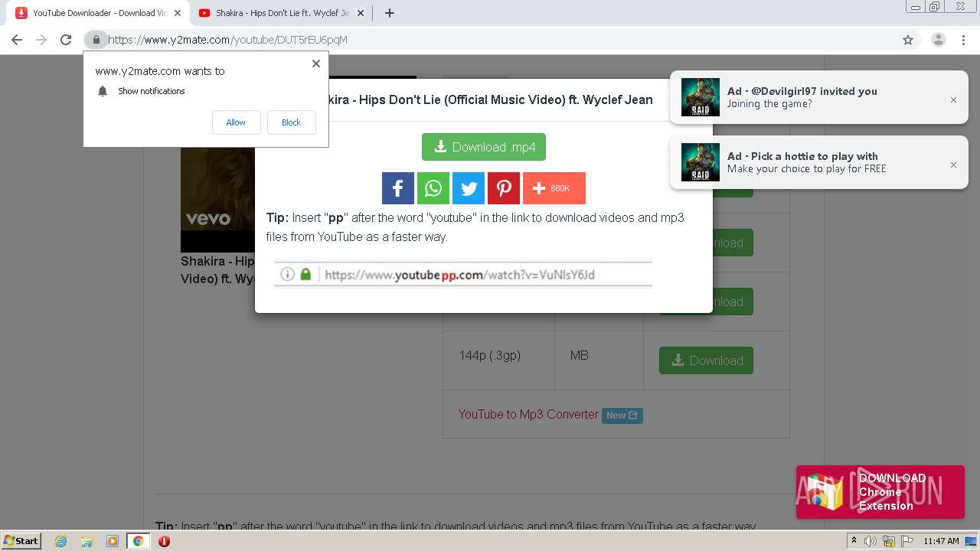Open the Windows Start menu
The image size is (980, 551).
(x=21, y=540)
